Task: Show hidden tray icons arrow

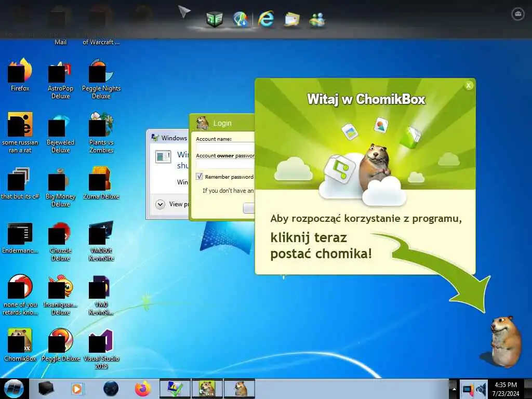Action: click(x=454, y=389)
